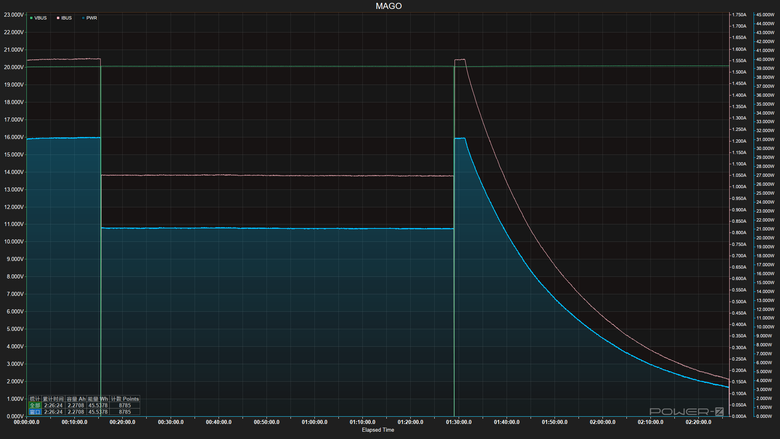Click the Elapsed Time axis label

point(378,430)
